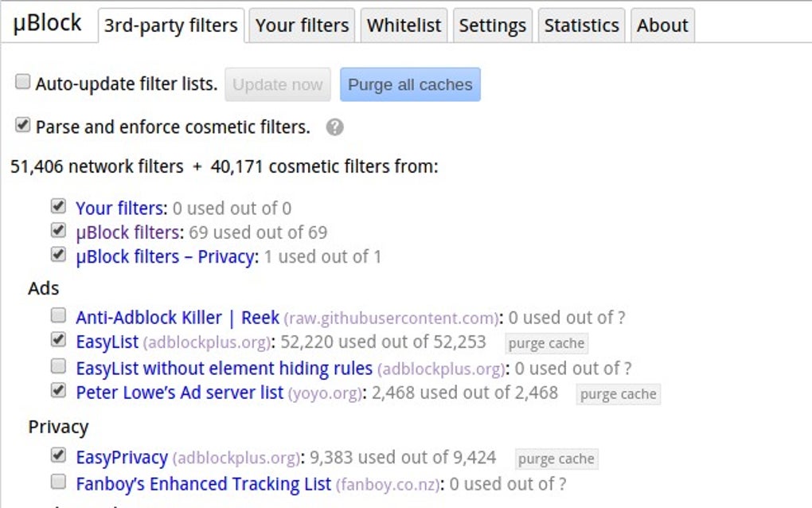This screenshot has height=508, width=812.
Task: Uncheck the EasyPrivacy filter list
Action: point(58,455)
